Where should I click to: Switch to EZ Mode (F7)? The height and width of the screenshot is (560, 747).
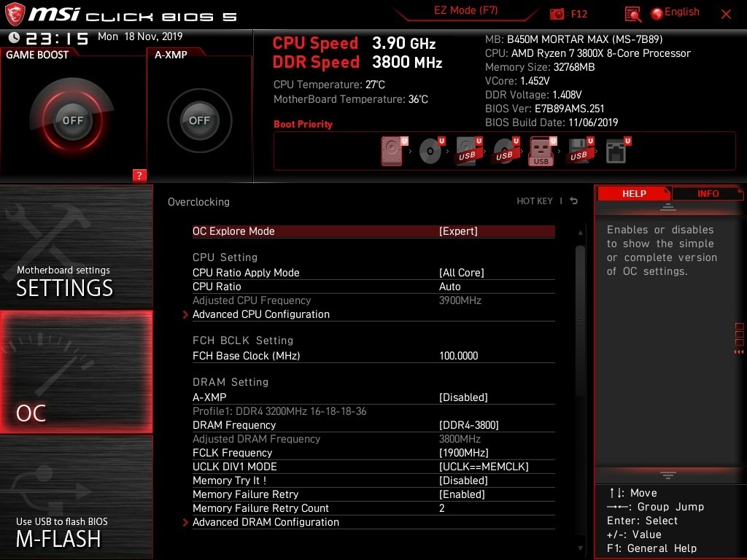point(465,11)
